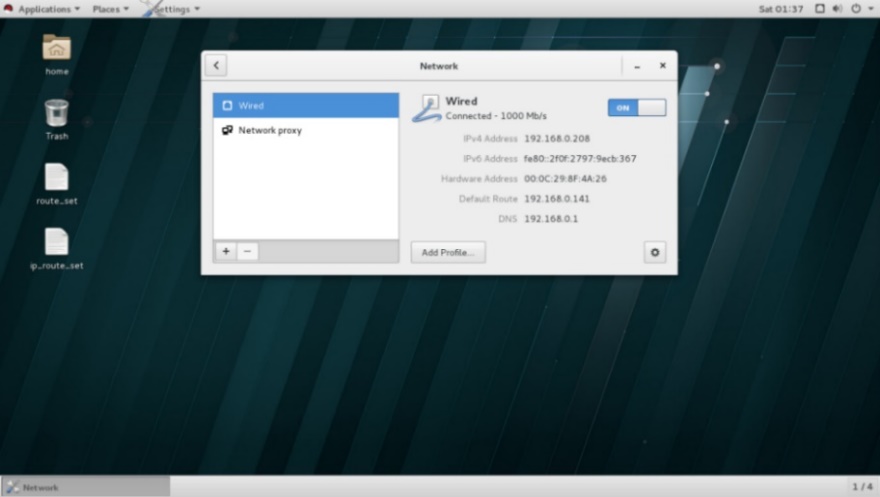The width and height of the screenshot is (880, 497).
Task: Select Wired in the network list
Action: 305,106
